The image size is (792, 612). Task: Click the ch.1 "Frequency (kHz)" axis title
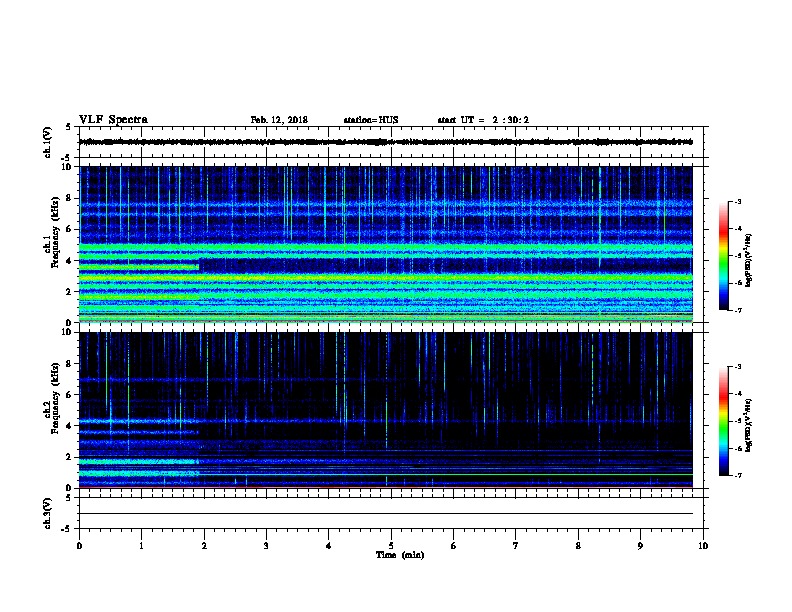click(55, 232)
